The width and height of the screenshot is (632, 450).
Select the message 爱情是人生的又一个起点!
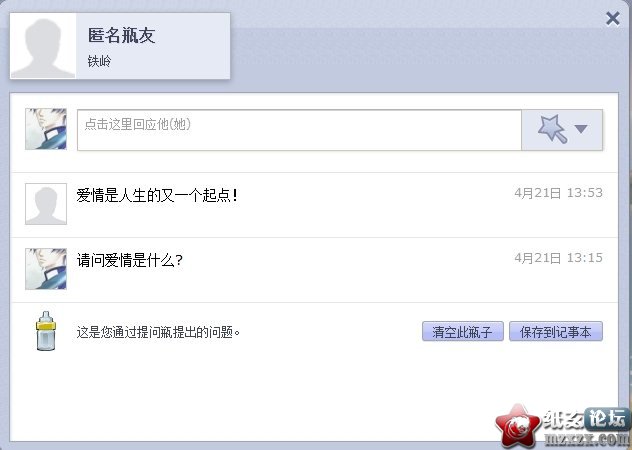click(x=157, y=196)
